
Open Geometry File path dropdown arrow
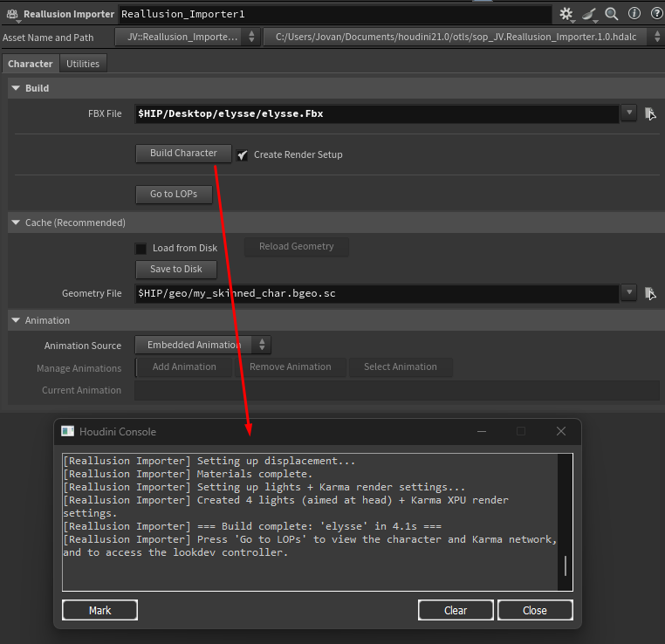[x=629, y=292]
